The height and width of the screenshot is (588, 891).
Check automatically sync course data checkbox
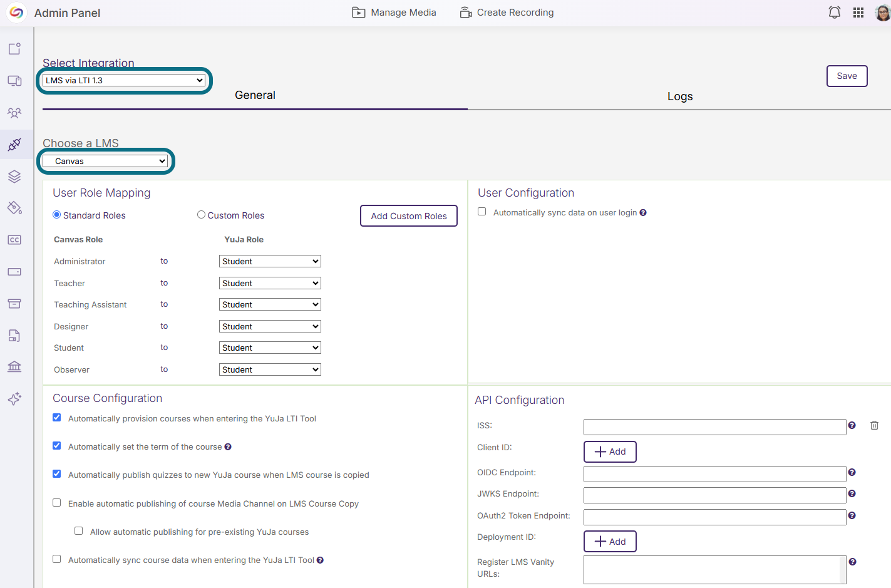[57, 559]
